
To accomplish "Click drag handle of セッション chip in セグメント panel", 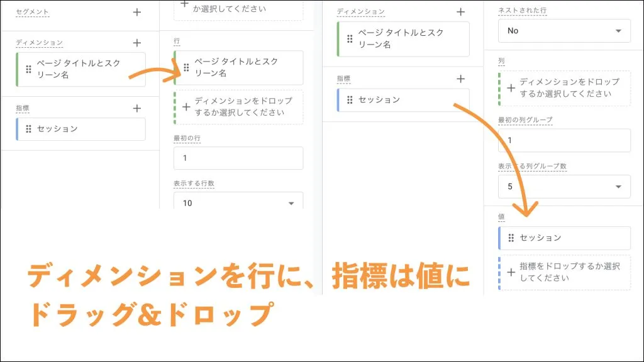I will [x=28, y=129].
